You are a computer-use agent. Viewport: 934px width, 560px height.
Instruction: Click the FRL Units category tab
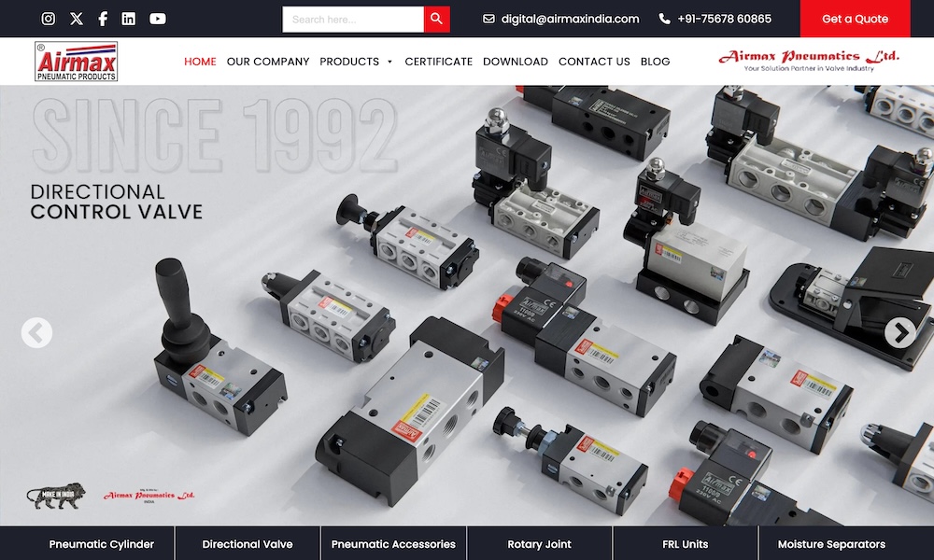tap(686, 543)
